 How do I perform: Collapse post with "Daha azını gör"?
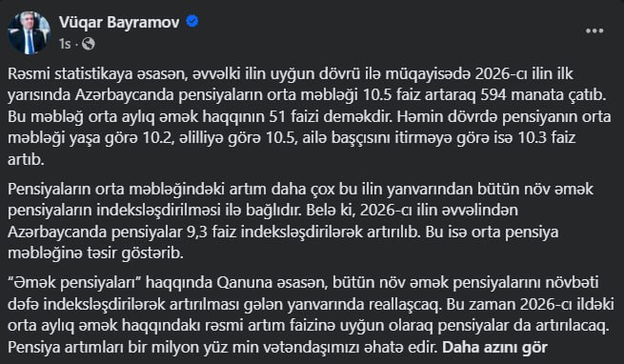(495, 347)
